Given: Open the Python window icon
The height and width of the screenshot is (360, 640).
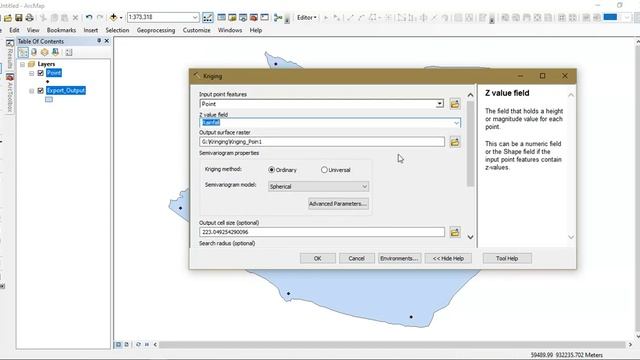Looking at the screenshot, I should pyautogui.click(x=264, y=18).
